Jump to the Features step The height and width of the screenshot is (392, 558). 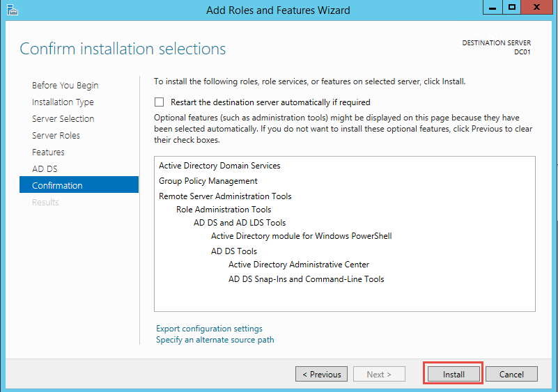(x=48, y=152)
